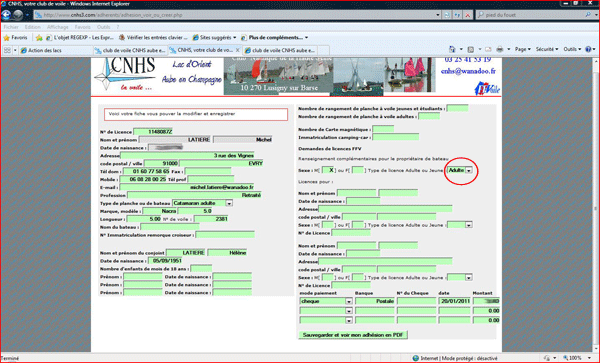Click the Read mail envelope icon

[x=488, y=49]
